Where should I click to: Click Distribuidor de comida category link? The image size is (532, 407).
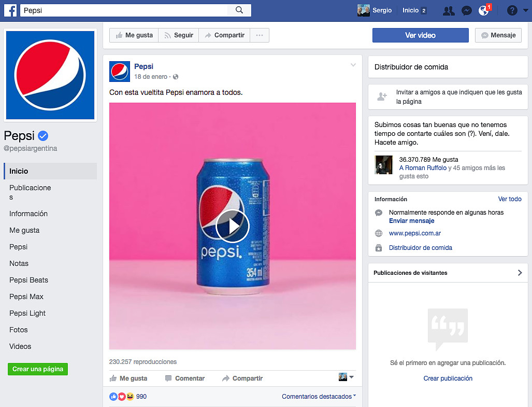421,248
